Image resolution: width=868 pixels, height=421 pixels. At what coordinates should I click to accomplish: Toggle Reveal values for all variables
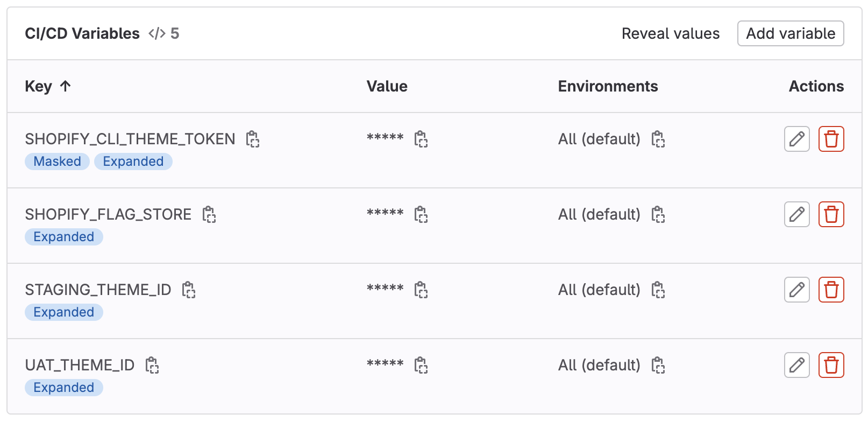click(670, 33)
